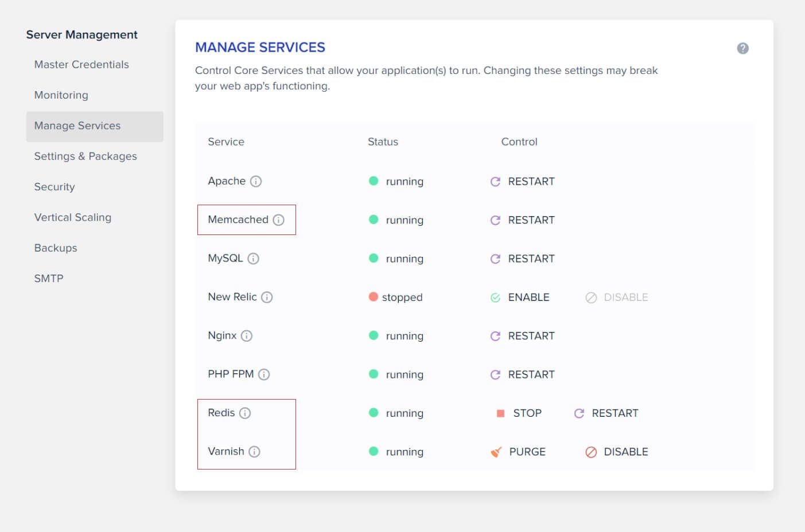
Task: Open Master Credentials in the sidebar
Action: [81, 65]
